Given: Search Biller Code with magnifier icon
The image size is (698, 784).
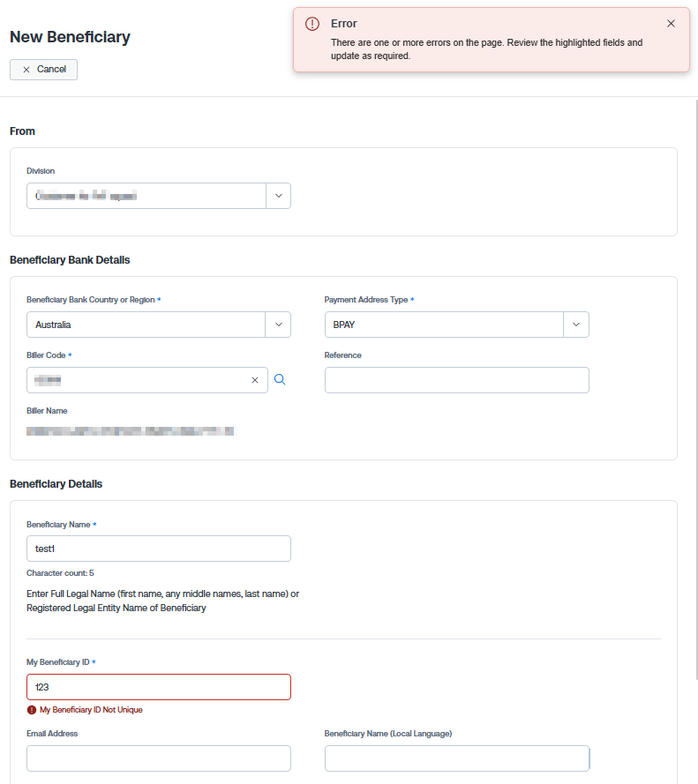Looking at the screenshot, I should (x=280, y=379).
